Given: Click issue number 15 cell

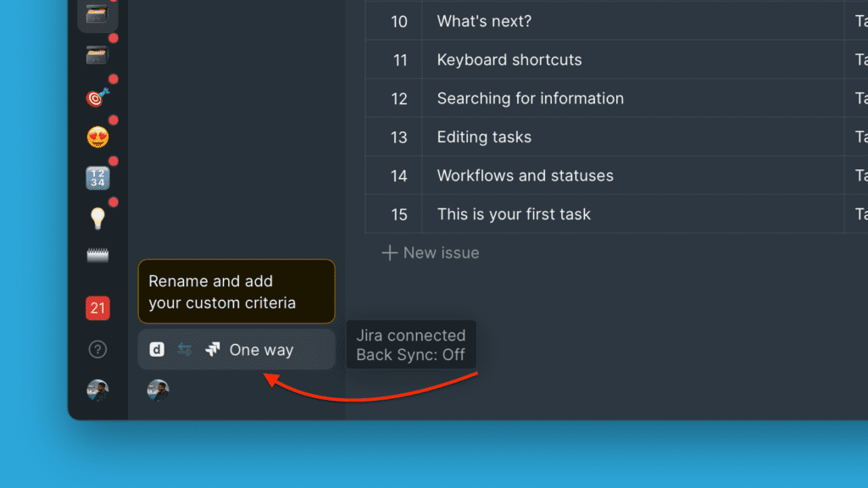Looking at the screenshot, I should point(398,214).
